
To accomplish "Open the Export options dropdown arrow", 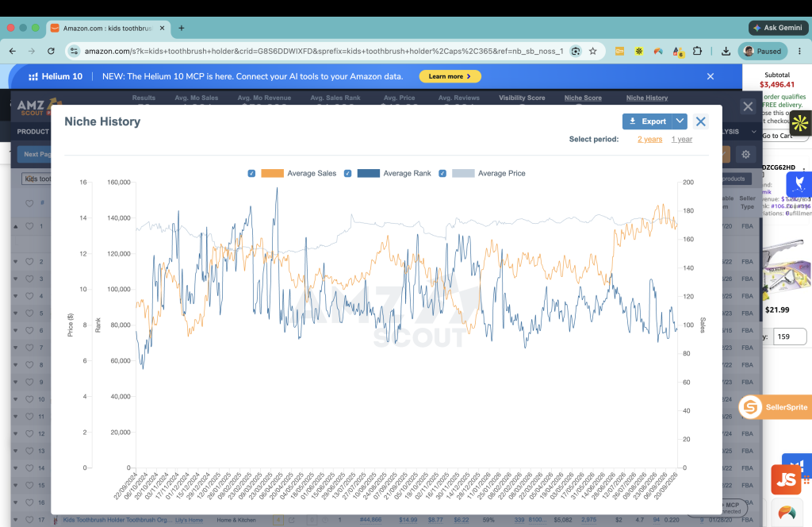I will click(680, 121).
